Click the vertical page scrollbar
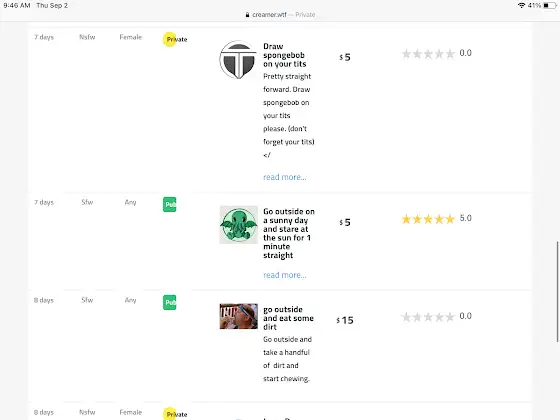 [x=557, y=292]
